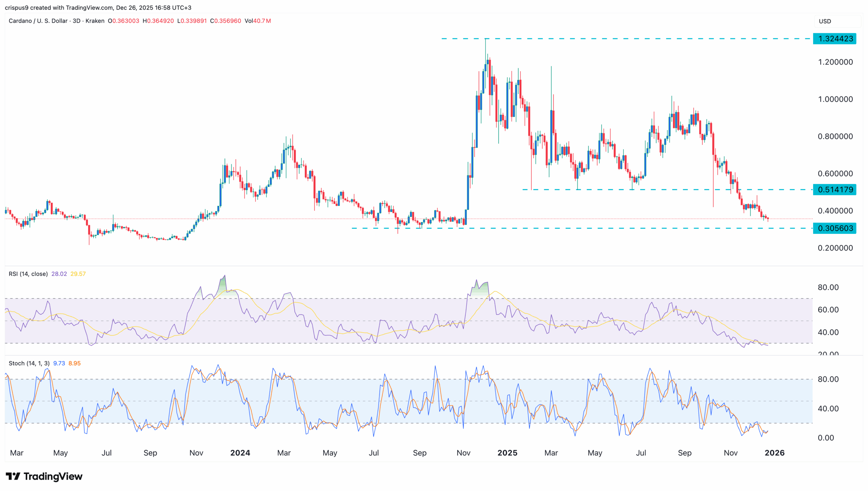Click the crispus9 attribution text

tap(18, 7)
